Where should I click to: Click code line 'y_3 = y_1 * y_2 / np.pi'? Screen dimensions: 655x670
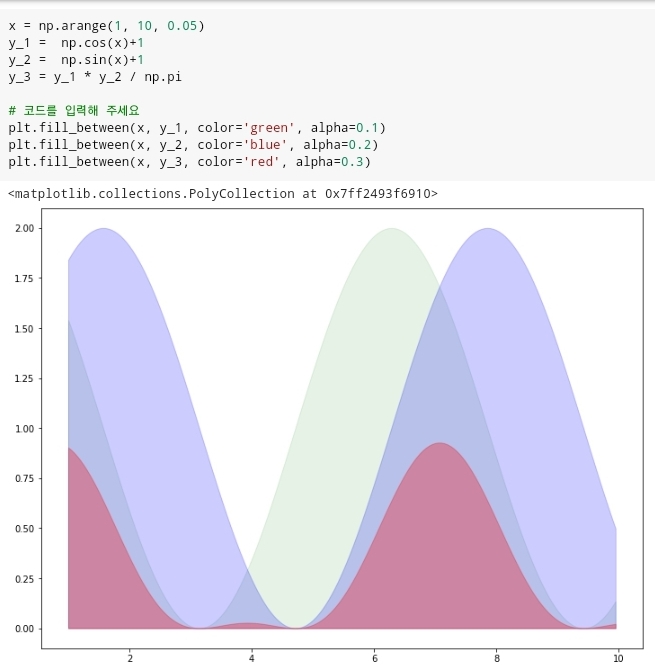95,77
